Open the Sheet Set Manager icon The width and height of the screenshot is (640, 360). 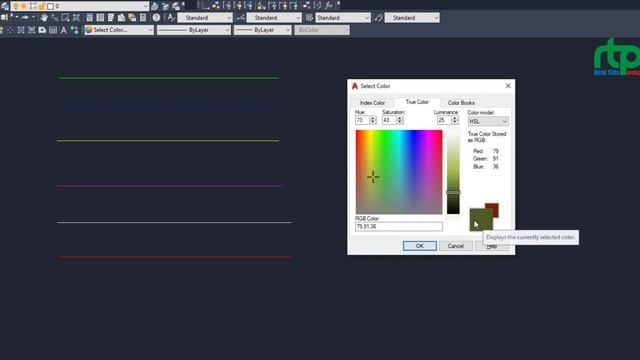point(121,18)
